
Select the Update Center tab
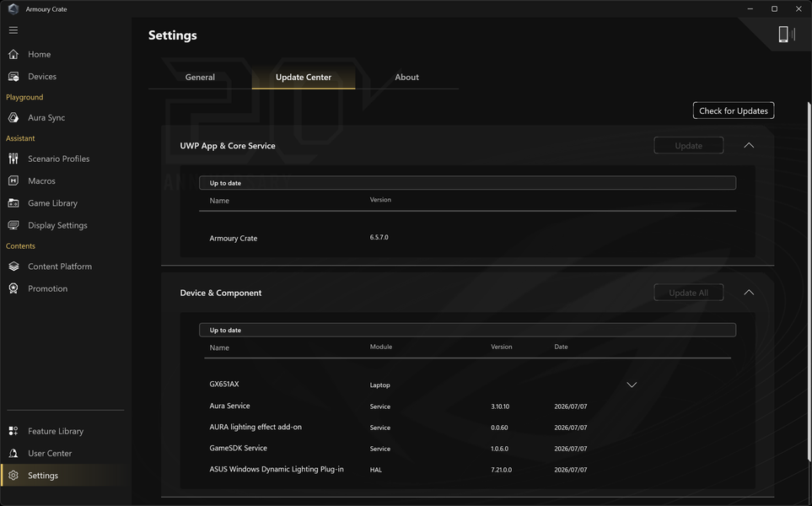tap(304, 78)
